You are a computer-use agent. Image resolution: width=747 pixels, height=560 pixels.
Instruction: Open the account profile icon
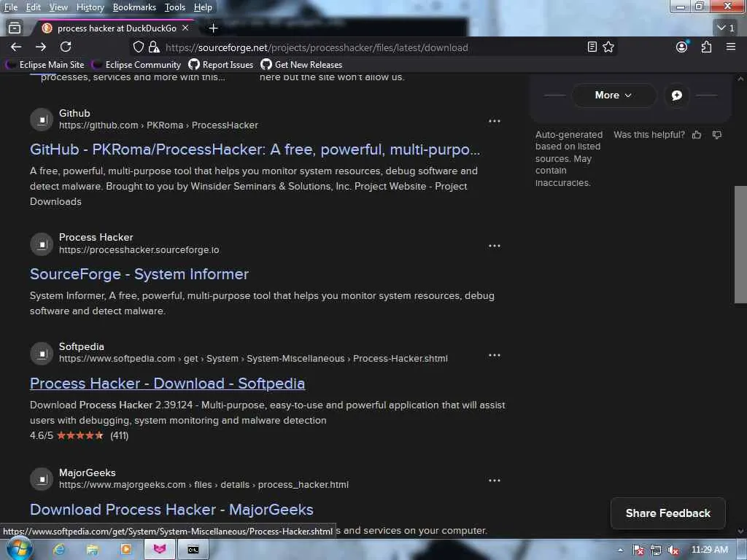click(682, 47)
